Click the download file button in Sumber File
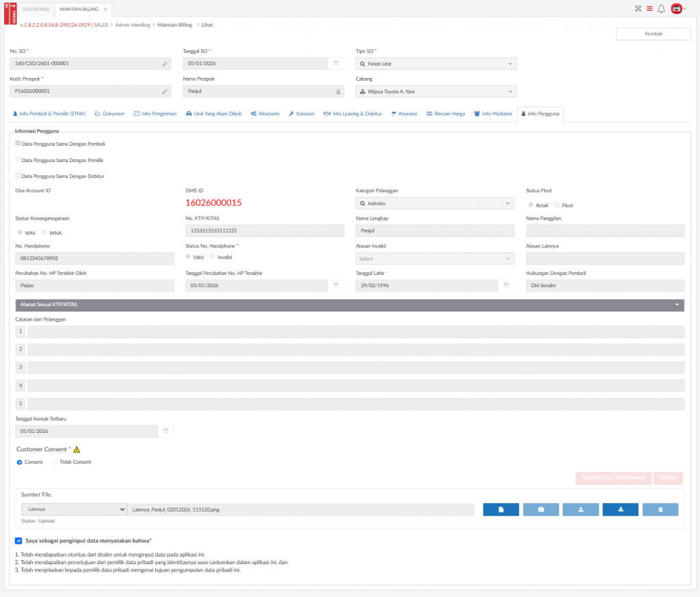The height and width of the screenshot is (597, 700). pyautogui.click(x=620, y=509)
